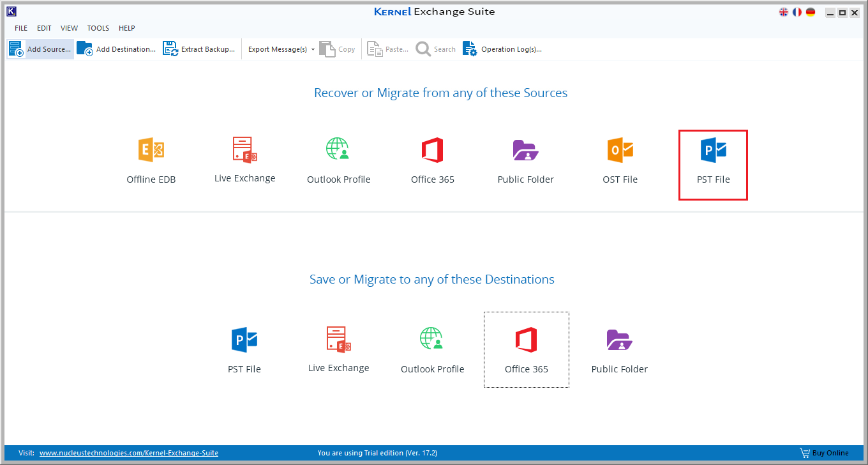Click the Kernel app icon in title bar

click(x=11, y=11)
